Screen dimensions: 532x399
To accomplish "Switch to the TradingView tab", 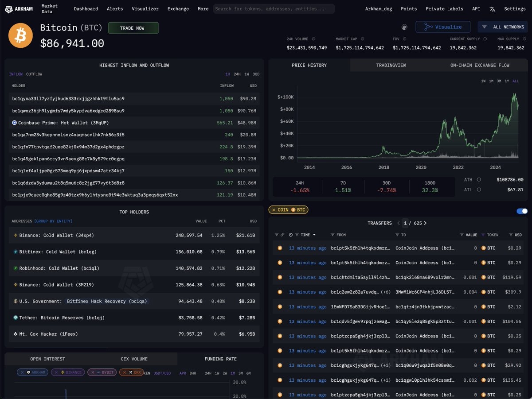I will point(391,65).
